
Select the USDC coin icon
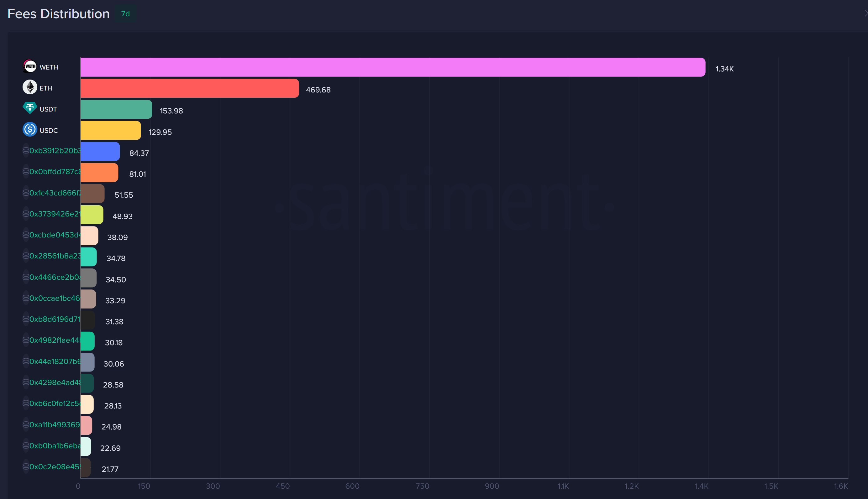click(30, 130)
